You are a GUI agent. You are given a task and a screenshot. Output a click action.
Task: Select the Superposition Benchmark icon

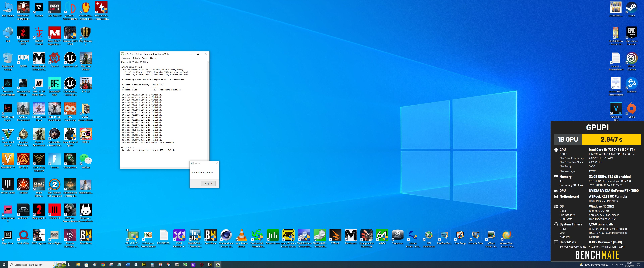click(x=366, y=238)
